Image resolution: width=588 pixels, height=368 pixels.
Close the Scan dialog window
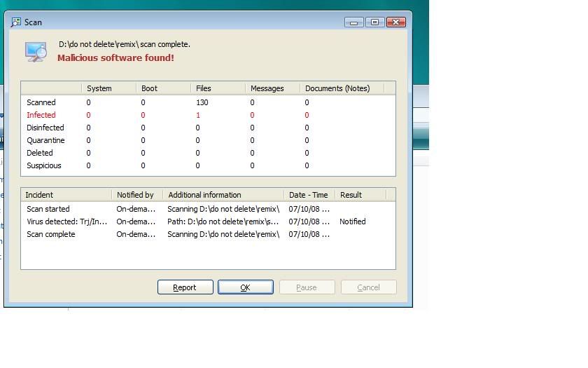[396, 22]
